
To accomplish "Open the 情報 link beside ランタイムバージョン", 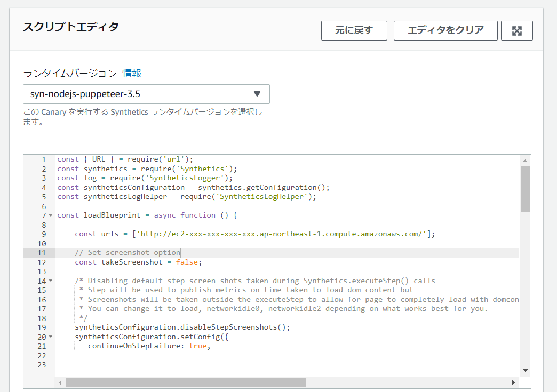I will pyautogui.click(x=132, y=73).
